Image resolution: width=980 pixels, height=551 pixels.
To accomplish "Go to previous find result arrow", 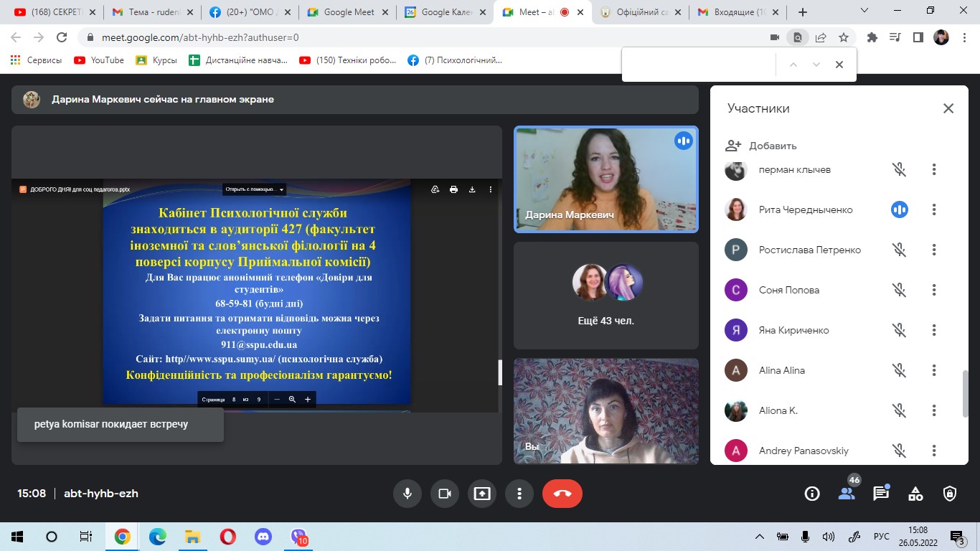I will tap(793, 65).
